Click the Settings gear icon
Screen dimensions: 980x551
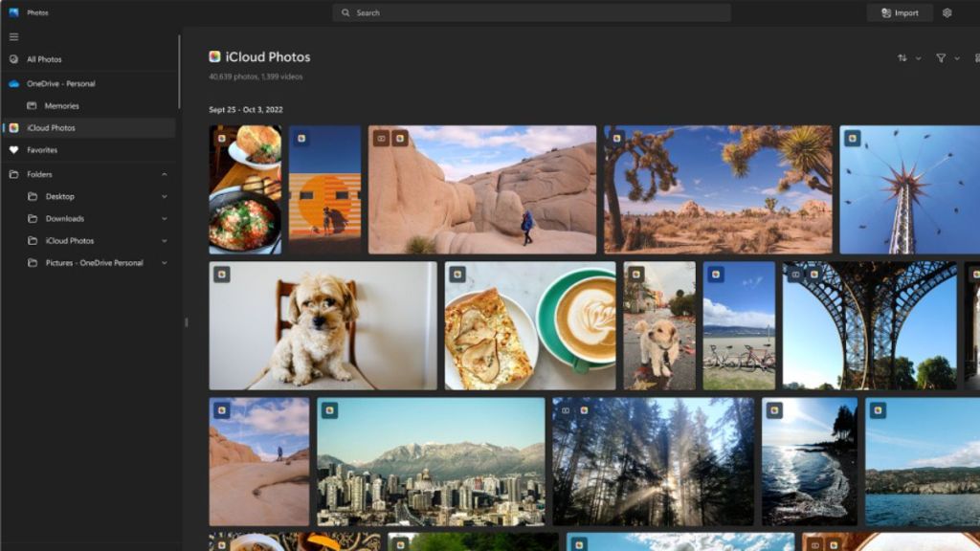[947, 13]
